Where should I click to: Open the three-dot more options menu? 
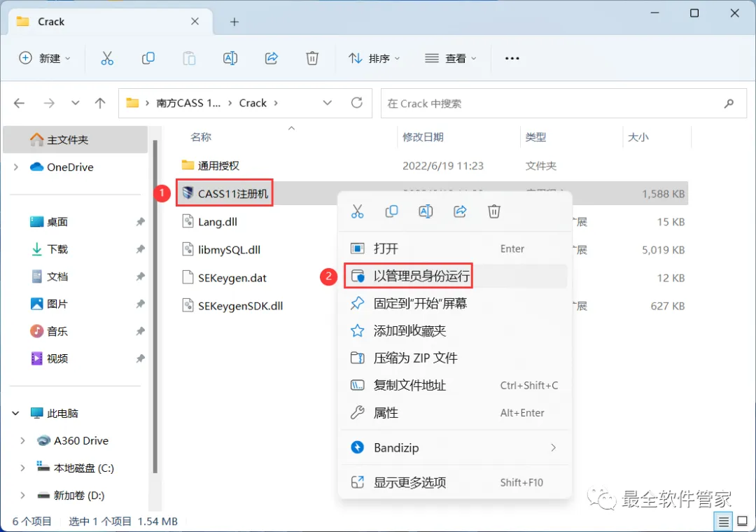(x=512, y=58)
